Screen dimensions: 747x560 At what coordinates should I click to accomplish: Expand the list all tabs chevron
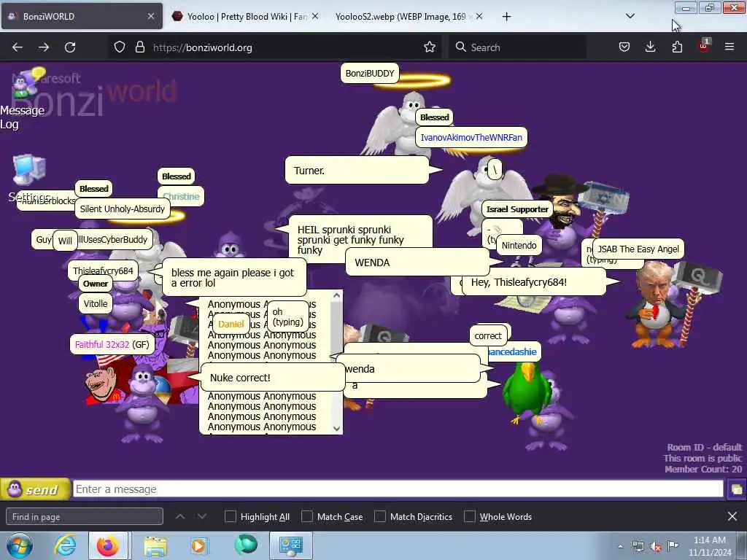630,16
